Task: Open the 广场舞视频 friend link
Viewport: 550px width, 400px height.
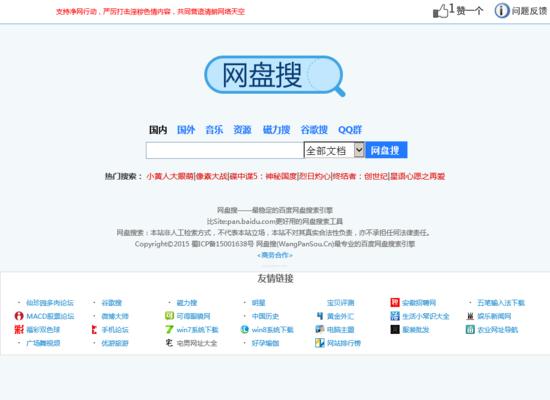Action: (x=43, y=343)
